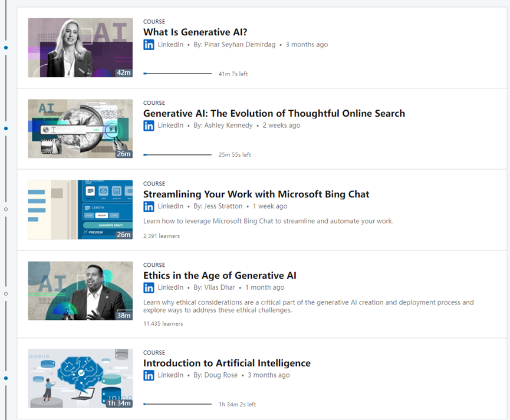The width and height of the screenshot is (510, 420).
Task: Click LinkedIn logo under What Is Generative AI?
Action: pos(149,45)
